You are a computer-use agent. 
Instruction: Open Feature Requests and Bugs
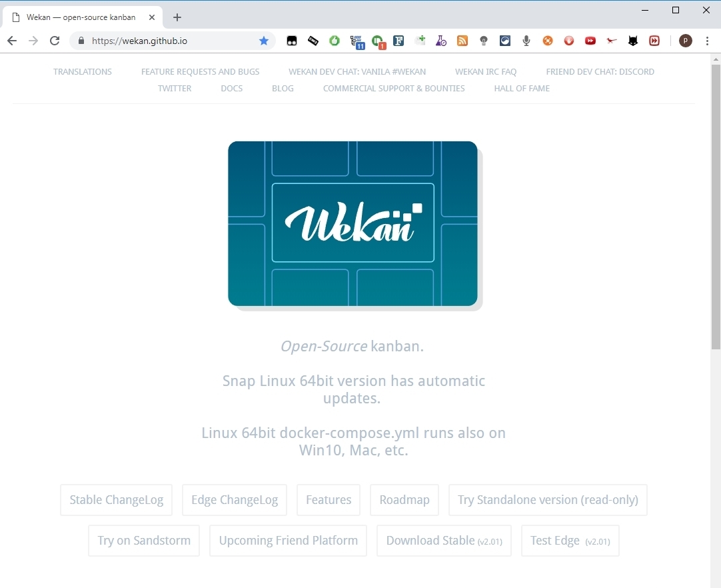pyautogui.click(x=200, y=72)
